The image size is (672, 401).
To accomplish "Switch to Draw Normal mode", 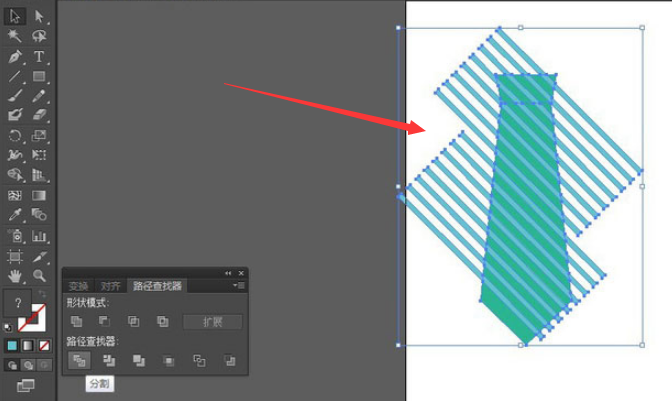I will (x=12, y=365).
